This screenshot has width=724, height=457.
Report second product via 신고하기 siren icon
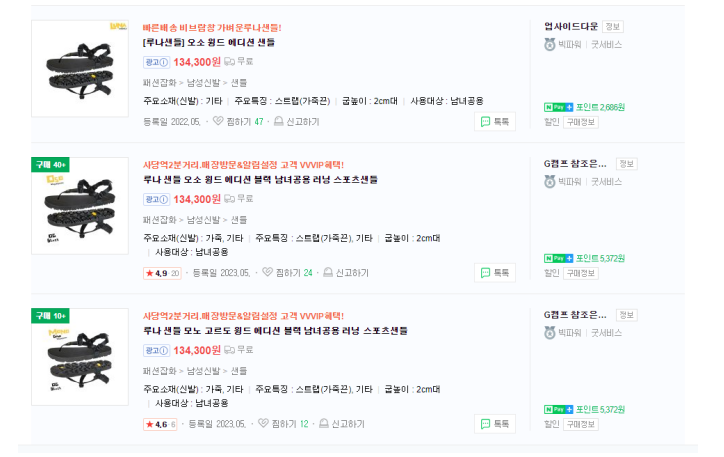coord(328,272)
